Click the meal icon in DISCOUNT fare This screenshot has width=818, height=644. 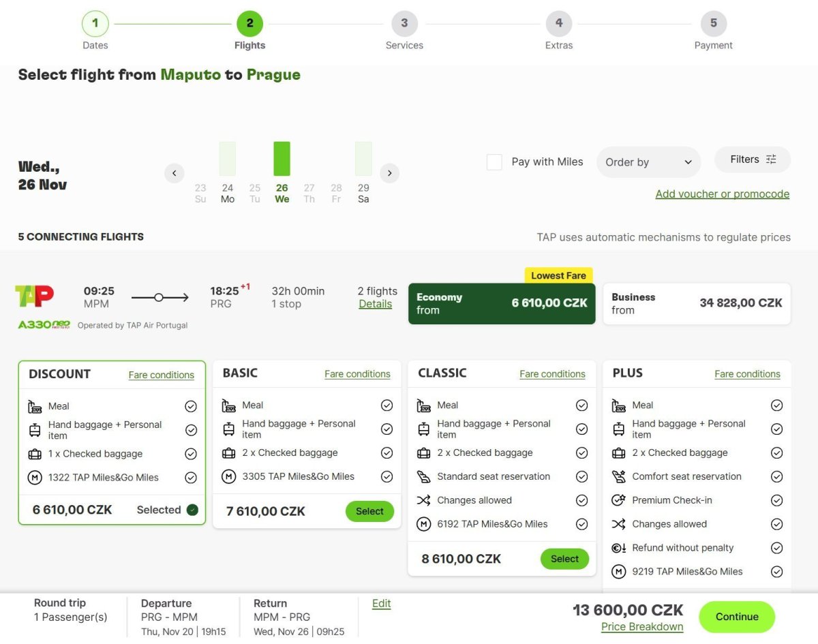[35, 407]
